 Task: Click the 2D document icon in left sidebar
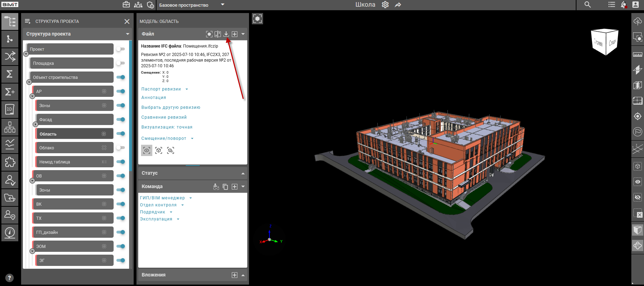click(10, 109)
